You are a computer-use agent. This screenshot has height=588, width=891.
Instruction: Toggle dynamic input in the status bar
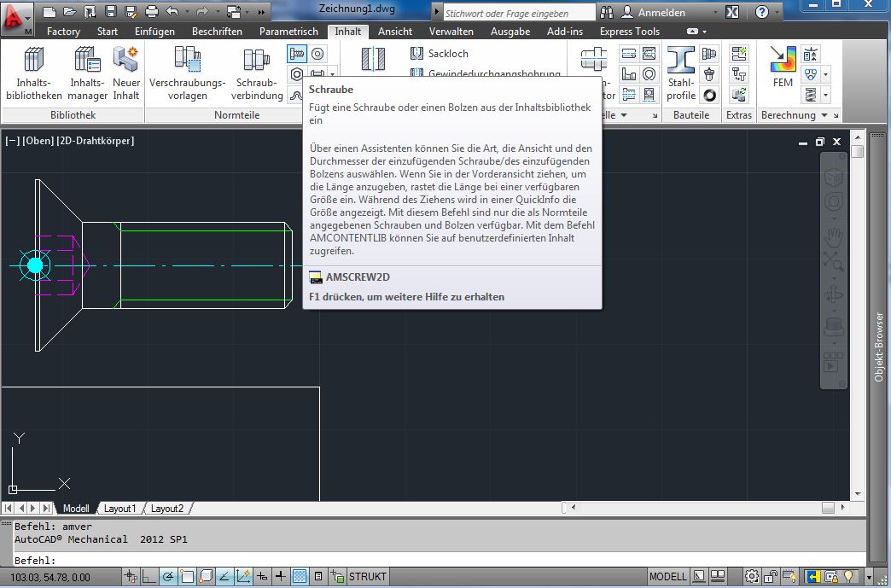(x=262, y=577)
